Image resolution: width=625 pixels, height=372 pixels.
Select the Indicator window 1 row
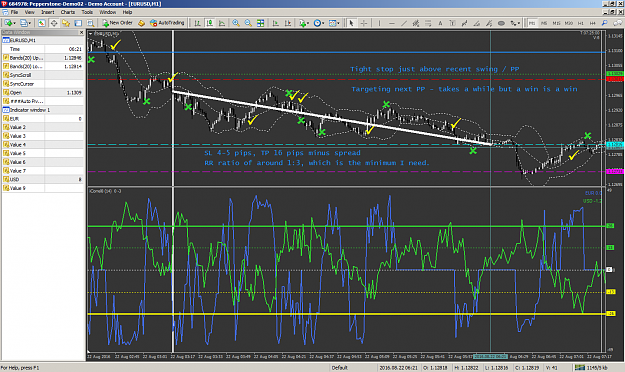(x=43, y=110)
